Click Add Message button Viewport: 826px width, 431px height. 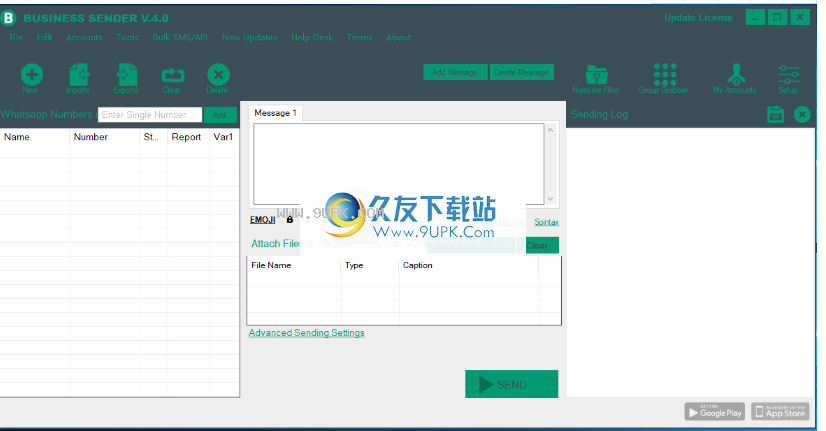click(x=455, y=72)
